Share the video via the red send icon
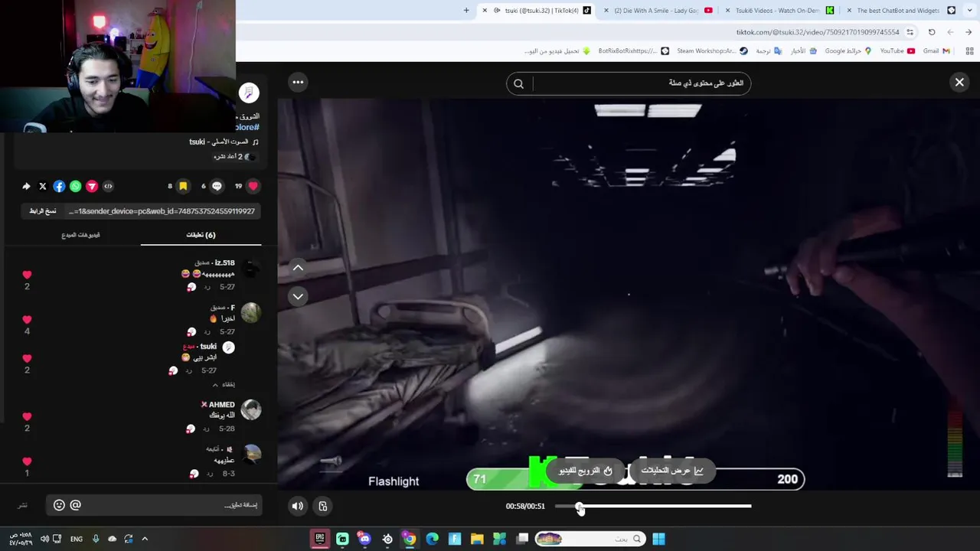The width and height of the screenshot is (980, 551). [x=92, y=186]
